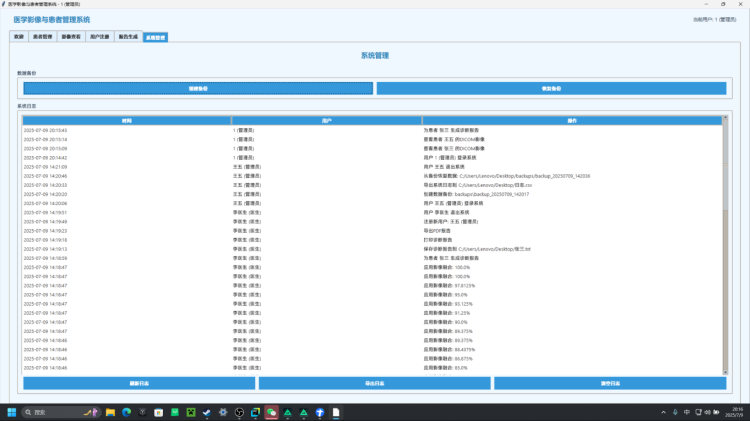The width and height of the screenshot is (750, 421).
Task: Open the 影像查看 tab
Action: pyautogui.click(x=71, y=37)
